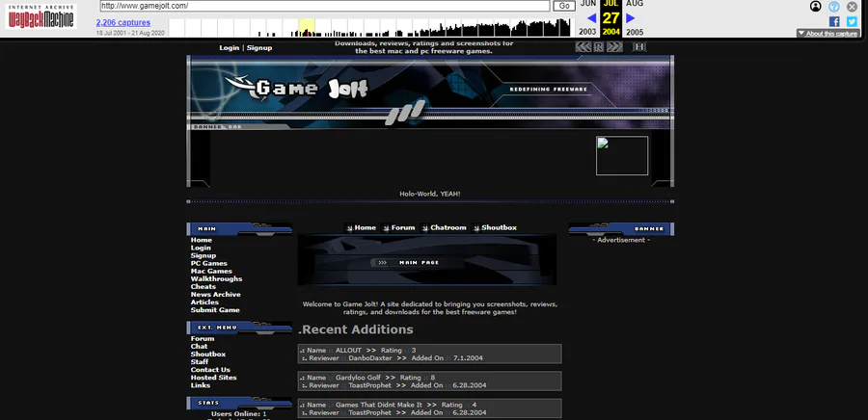This screenshot has height=420, width=868.
Task: Open Submit Game from the sidebar
Action: pyautogui.click(x=215, y=309)
